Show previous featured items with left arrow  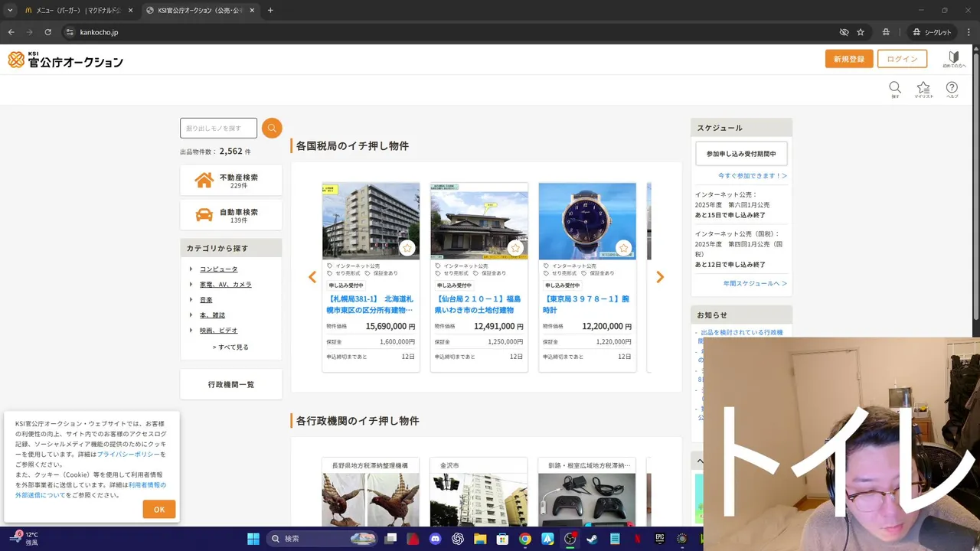312,277
